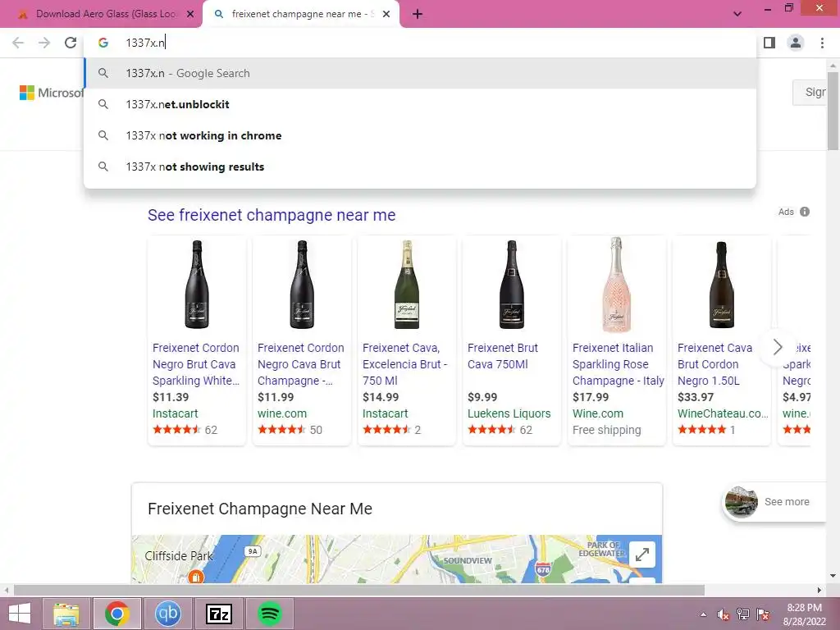Click the orange place pin on the map
840x630 pixels.
point(196,577)
